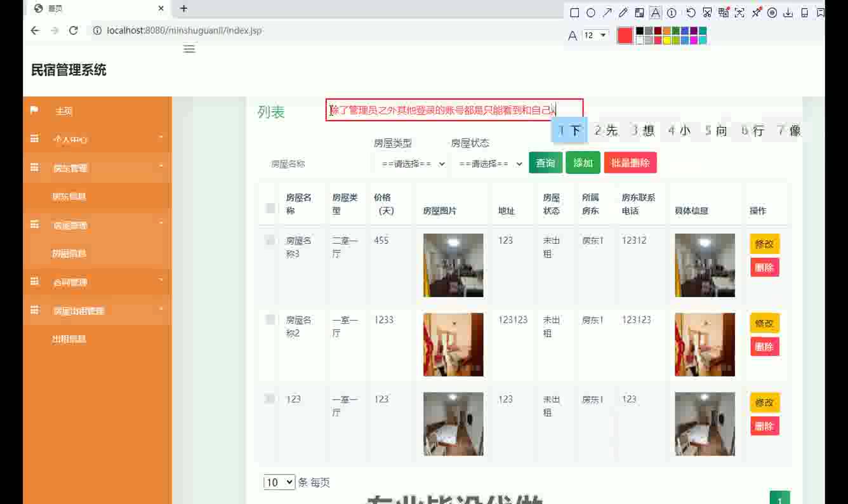Open 房屋图片 thumbnail of 房屋名称2
Image resolution: width=848 pixels, height=504 pixels.
453,345
